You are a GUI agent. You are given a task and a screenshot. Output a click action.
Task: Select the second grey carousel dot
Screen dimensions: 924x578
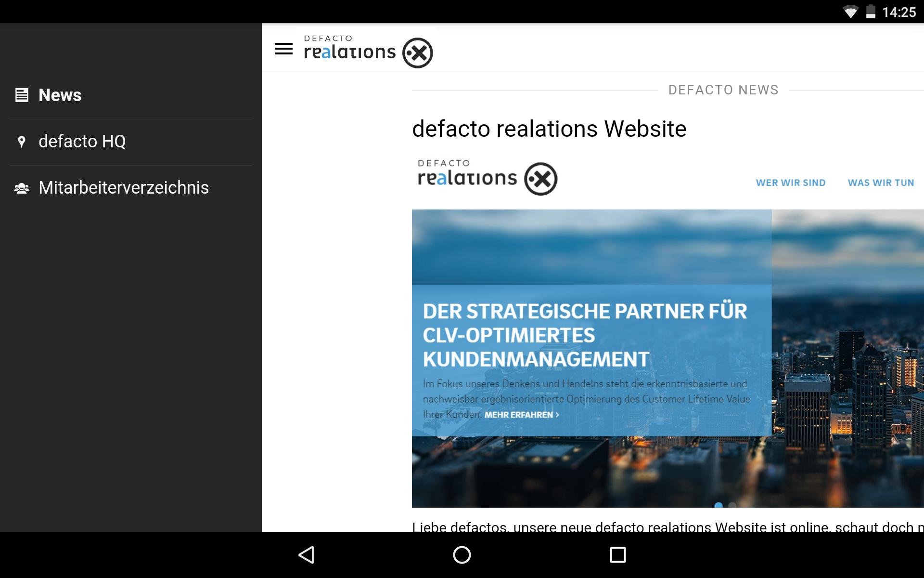pyautogui.click(x=732, y=505)
